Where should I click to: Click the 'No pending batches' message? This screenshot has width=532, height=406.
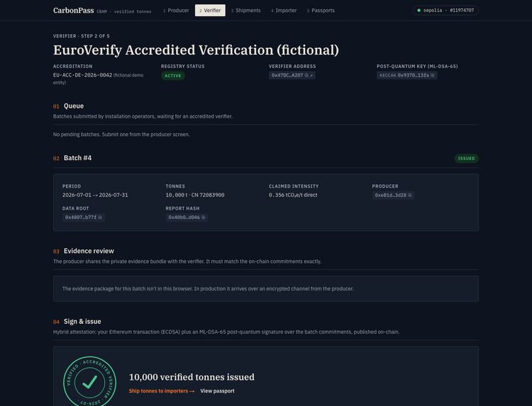coord(121,135)
